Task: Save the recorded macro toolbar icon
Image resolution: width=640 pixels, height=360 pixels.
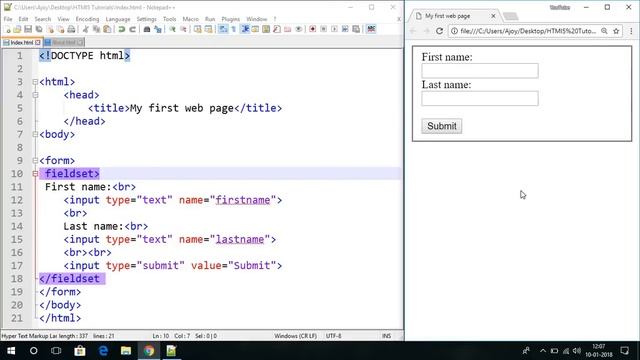Action: coord(356,29)
